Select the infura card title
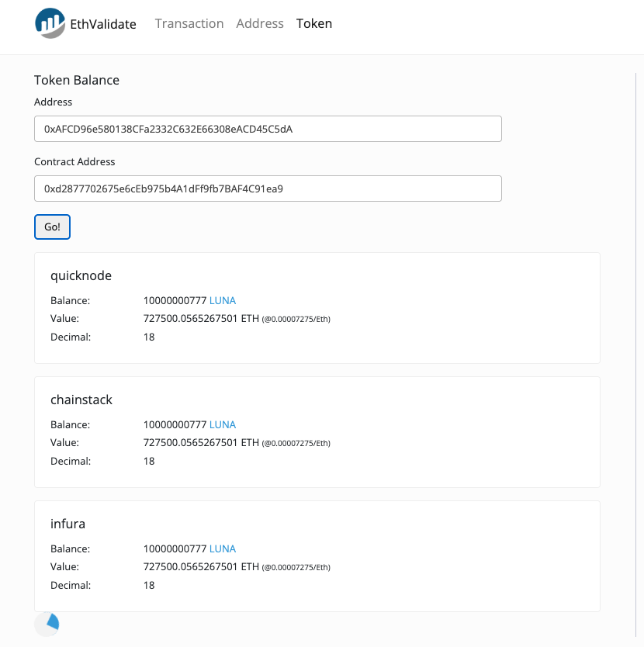The image size is (644, 647). click(x=68, y=524)
